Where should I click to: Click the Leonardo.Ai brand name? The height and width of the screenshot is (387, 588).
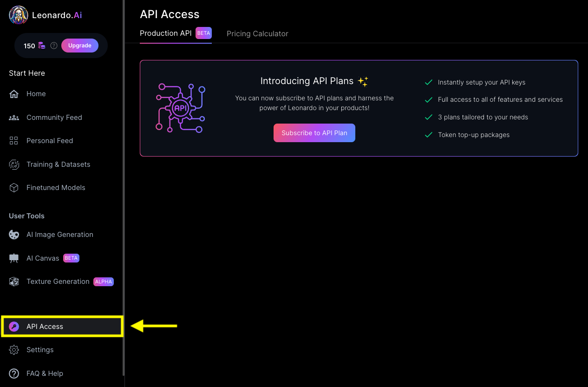(x=57, y=15)
